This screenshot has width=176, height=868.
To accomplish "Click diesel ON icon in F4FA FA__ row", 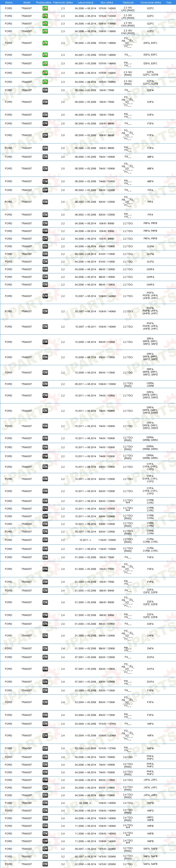I will pyautogui.click(x=45, y=557).
